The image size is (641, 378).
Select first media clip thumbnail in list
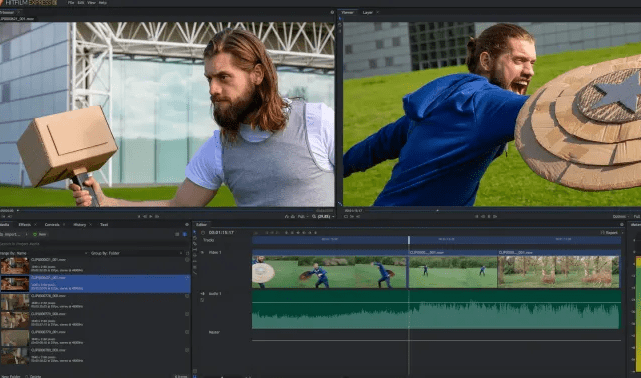14,265
